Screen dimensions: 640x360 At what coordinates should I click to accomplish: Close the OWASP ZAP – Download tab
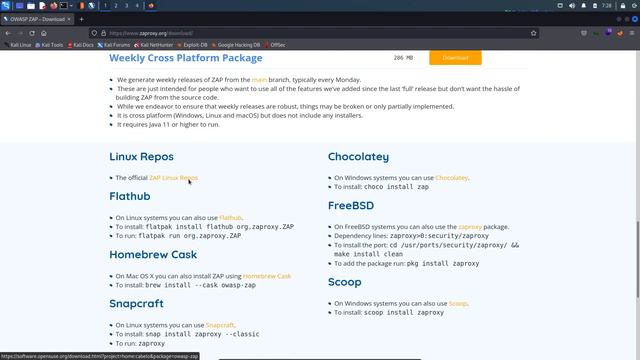[x=69, y=19]
